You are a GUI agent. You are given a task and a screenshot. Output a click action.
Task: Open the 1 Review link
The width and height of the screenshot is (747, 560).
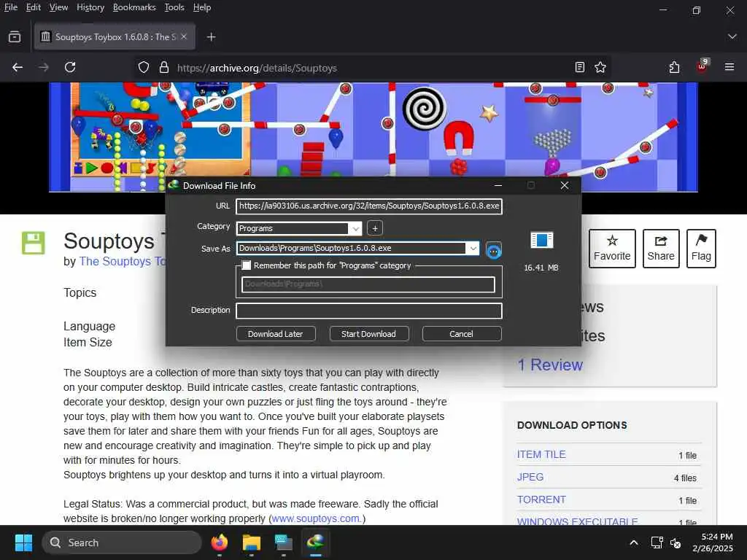[x=550, y=365]
